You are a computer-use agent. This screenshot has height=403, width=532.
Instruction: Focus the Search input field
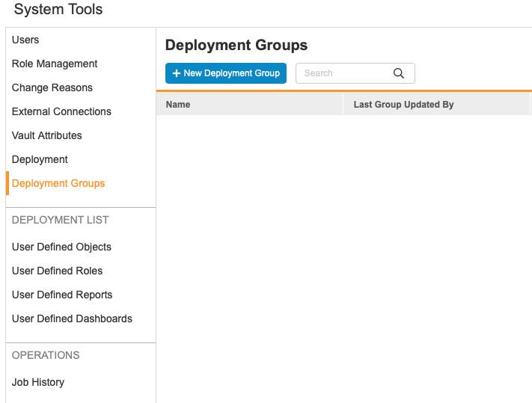344,73
